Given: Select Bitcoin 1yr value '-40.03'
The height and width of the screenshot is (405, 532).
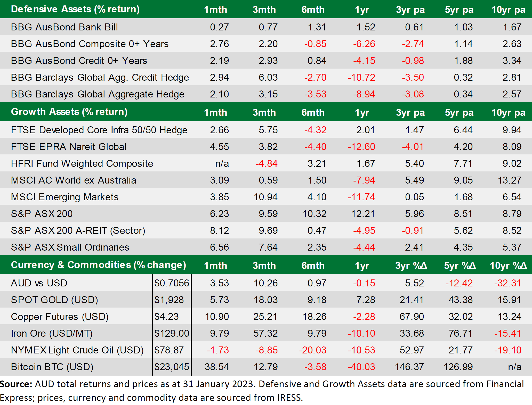Looking at the screenshot, I should pyautogui.click(x=361, y=367).
